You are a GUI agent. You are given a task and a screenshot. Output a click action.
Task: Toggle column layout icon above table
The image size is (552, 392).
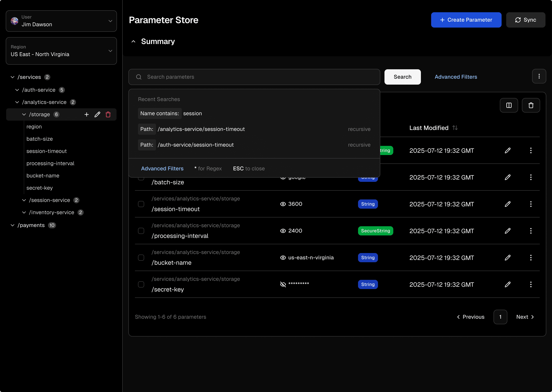[509, 105]
